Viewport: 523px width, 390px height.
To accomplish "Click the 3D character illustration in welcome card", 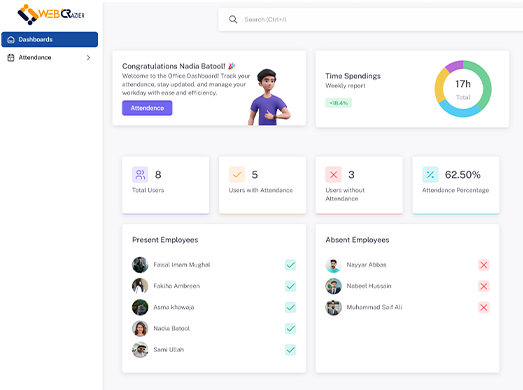I will pyautogui.click(x=269, y=97).
